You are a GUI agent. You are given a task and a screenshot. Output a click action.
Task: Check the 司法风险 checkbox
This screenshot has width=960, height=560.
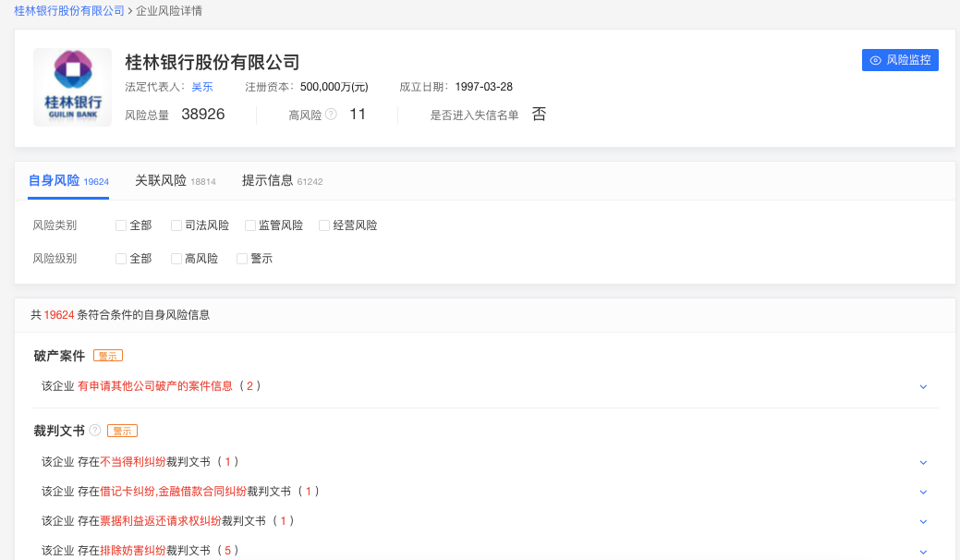coord(176,225)
